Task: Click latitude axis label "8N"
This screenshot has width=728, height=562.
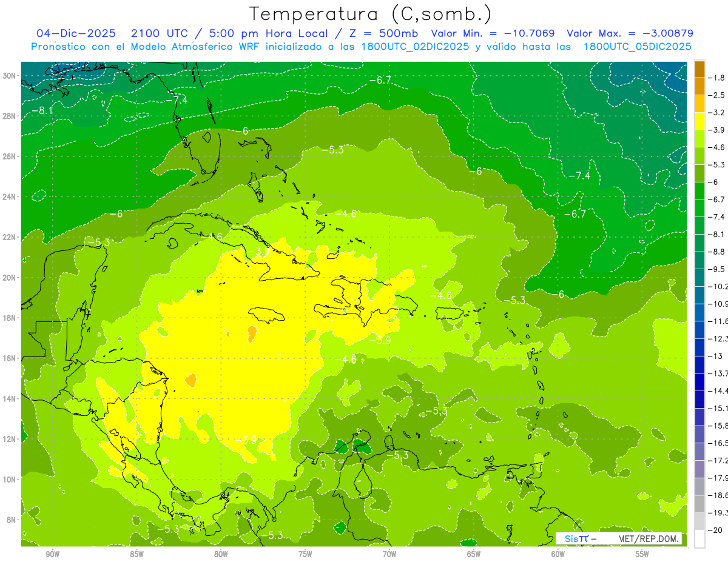Action: (x=12, y=520)
